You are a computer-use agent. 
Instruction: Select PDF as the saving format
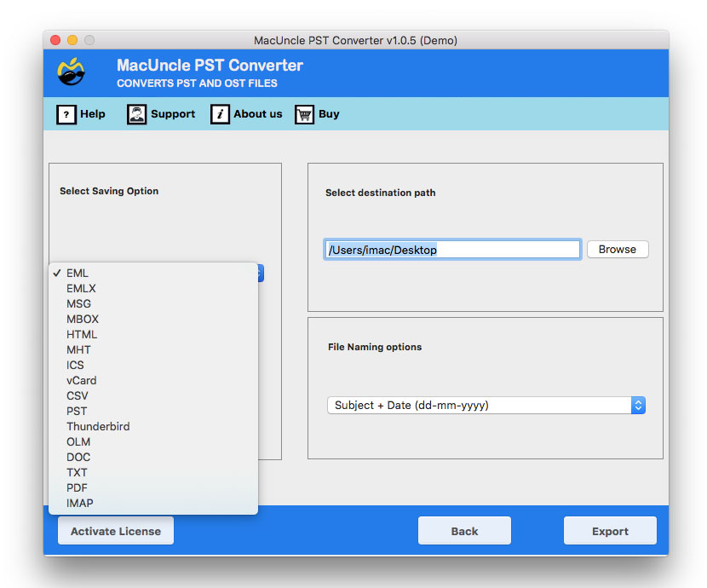pos(153,488)
